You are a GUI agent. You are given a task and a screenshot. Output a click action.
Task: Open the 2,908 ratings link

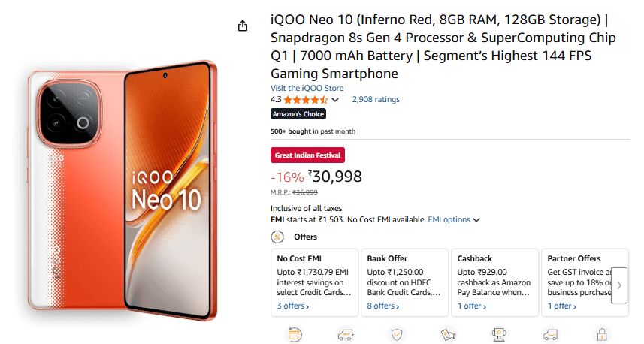coord(376,99)
